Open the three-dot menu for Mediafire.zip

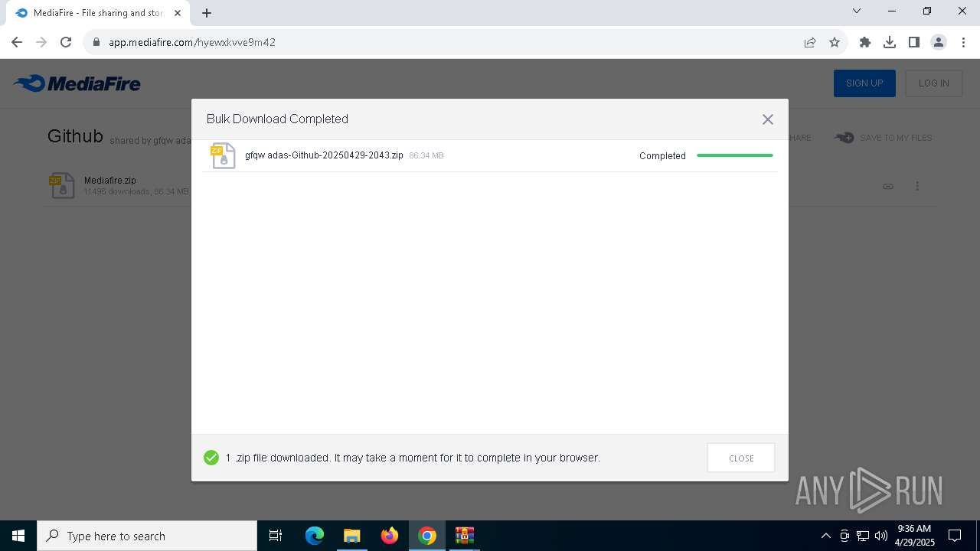(x=917, y=186)
